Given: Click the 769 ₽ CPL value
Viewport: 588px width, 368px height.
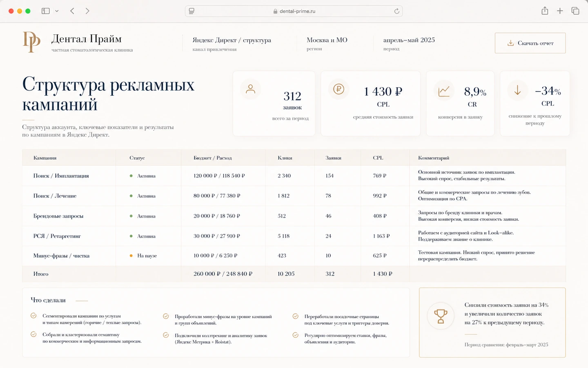Looking at the screenshot, I should click(x=379, y=176).
